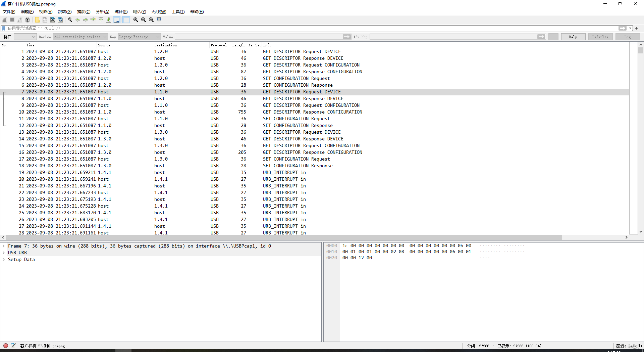Toggle auto-scroll during live capture
The width and height of the screenshot is (644, 352).
pyautogui.click(x=117, y=20)
